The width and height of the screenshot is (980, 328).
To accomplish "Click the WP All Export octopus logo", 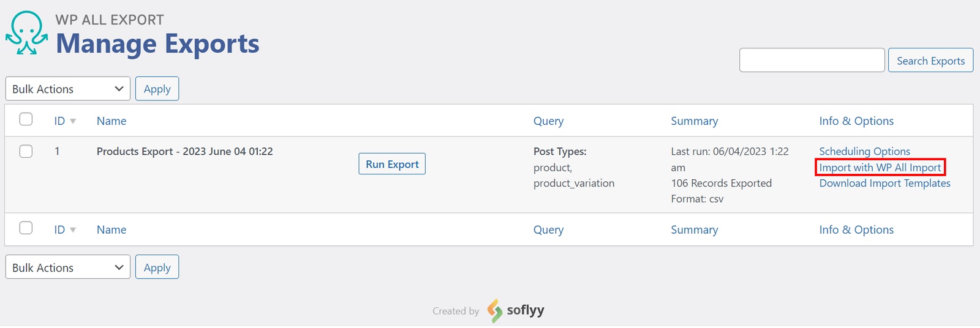I will point(27,33).
